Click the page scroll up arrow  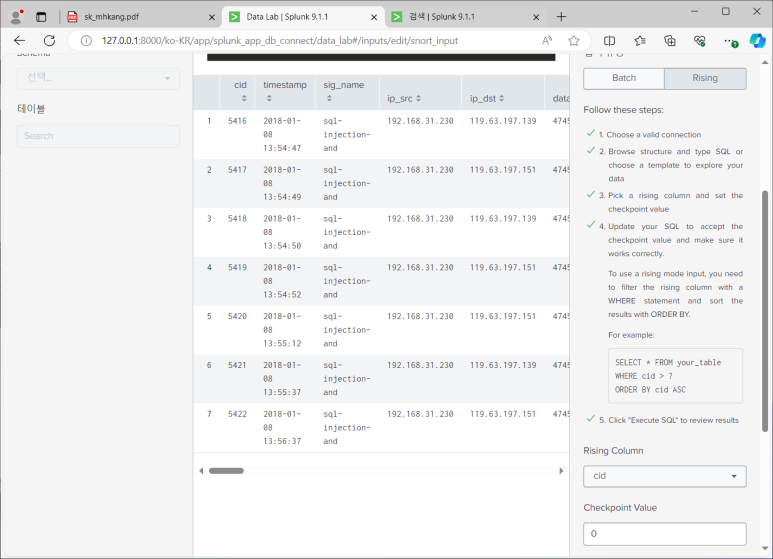765,63
